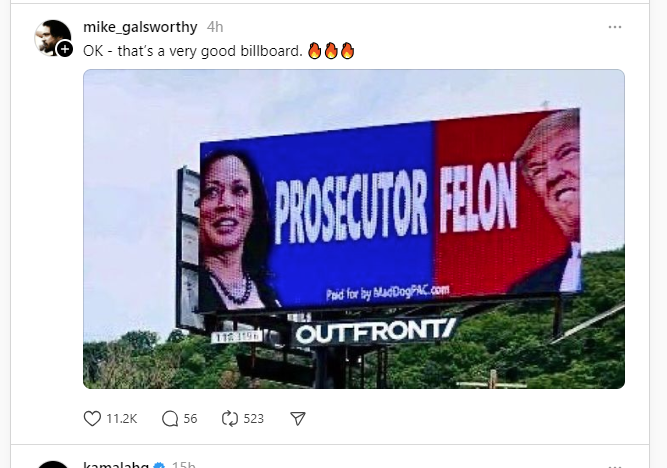Share post with the paper plane icon
Screen dimensions: 667x468
coord(298,419)
